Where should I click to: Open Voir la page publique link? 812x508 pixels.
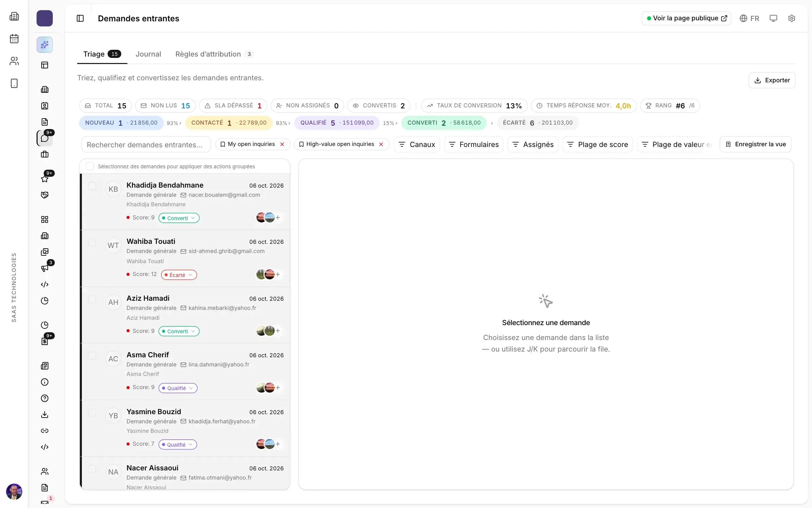tap(686, 18)
